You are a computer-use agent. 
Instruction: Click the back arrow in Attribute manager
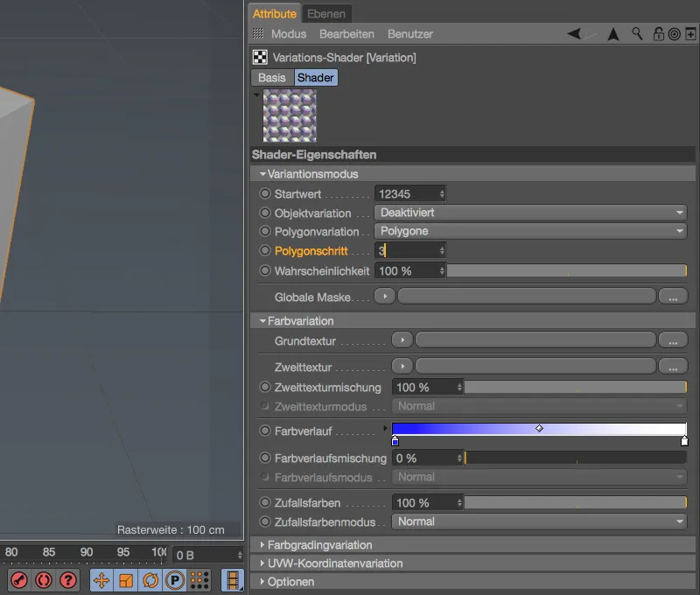[574, 33]
